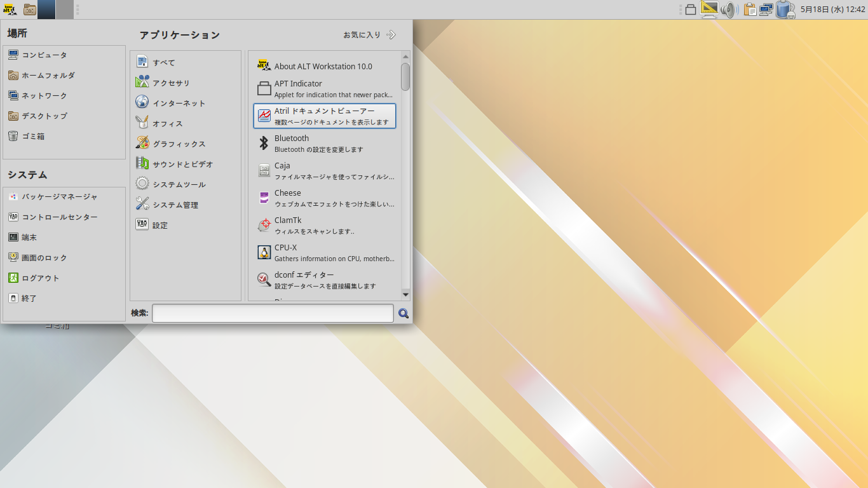Launch Atril ドキュメントビューアー
This screenshot has height=488, width=868.
click(x=325, y=116)
